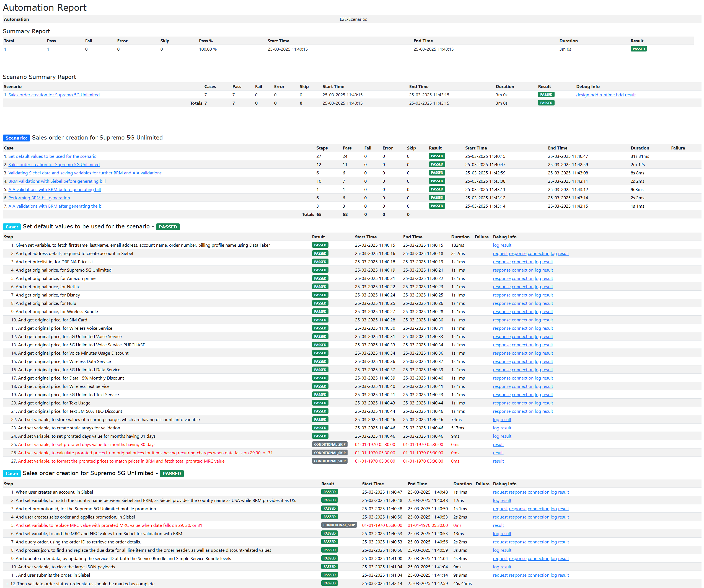Click the blue Scenario: label badge
The height and width of the screenshot is (588, 704).
pos(16,138)
